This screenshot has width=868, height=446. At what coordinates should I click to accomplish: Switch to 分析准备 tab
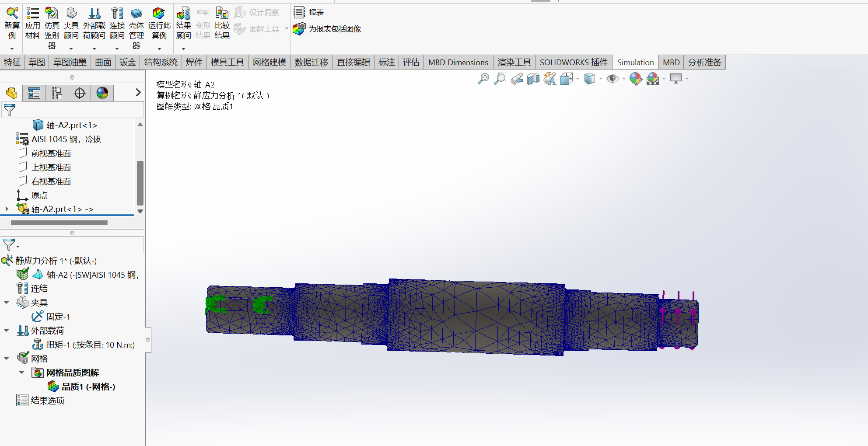point(704,62)
